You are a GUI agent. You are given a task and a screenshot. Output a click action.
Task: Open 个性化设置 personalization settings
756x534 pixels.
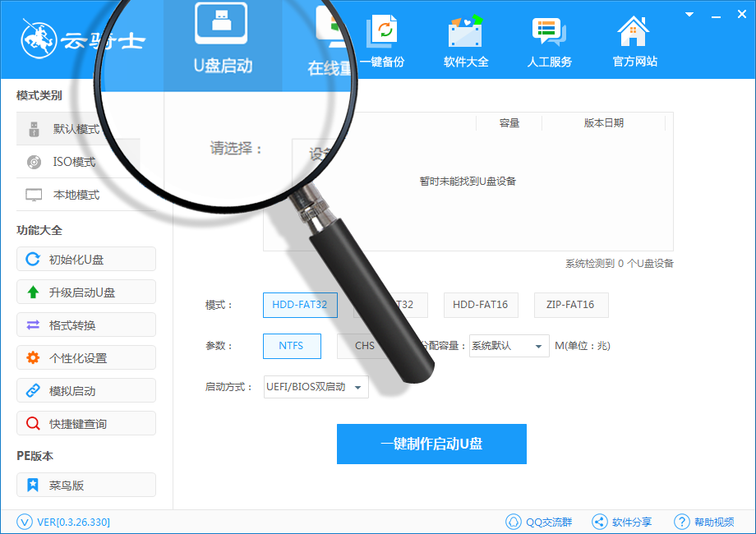pyautogui.click(x=85, y=357)
